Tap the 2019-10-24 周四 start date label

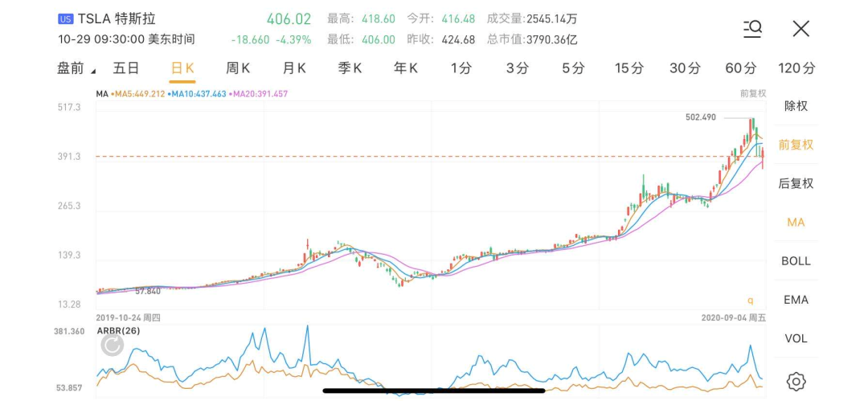coord(129,317)
